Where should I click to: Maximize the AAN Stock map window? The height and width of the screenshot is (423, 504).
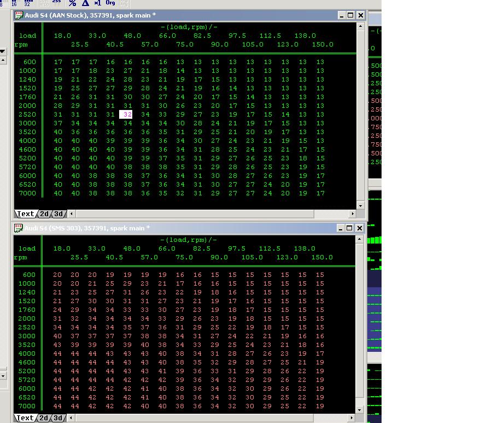point(351,15)
